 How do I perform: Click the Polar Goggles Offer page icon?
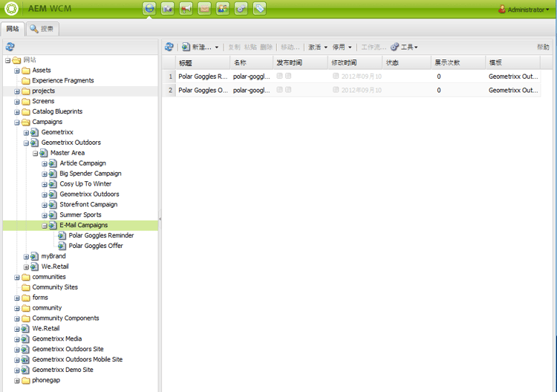click(x=62, y=246)
